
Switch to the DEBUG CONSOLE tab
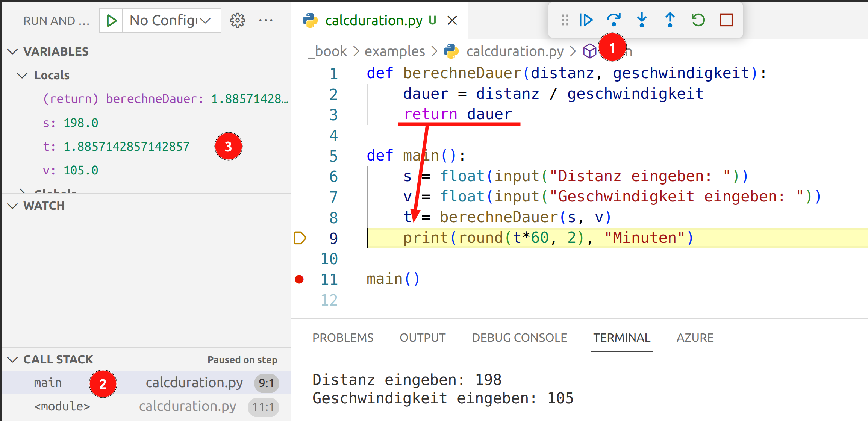click(x=519, y=338)
